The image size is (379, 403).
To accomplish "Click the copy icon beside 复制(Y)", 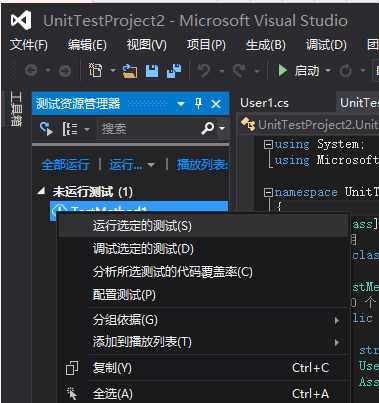I will click(72, 368).
